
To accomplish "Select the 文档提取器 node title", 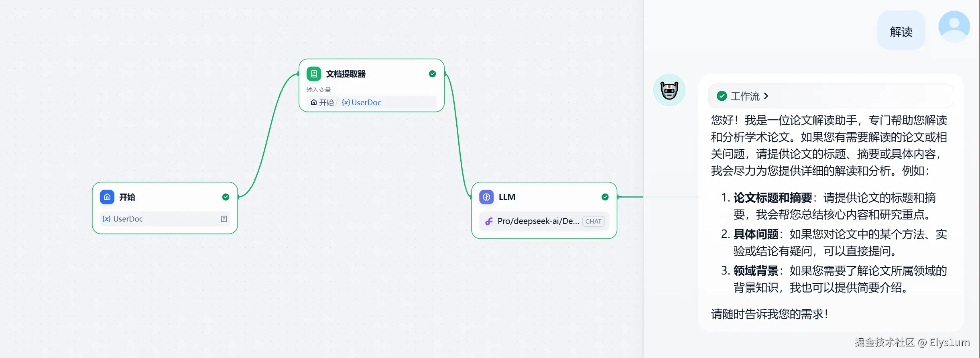I will pos(346,74).
